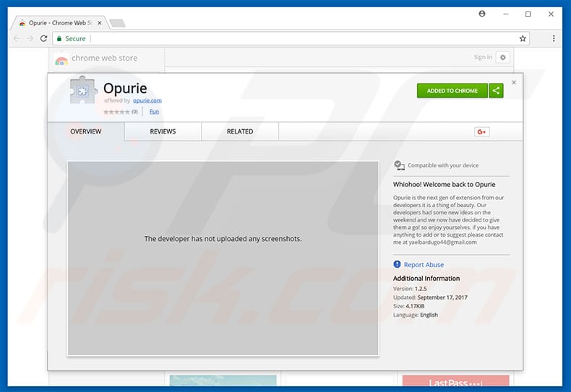
Task: Click the empty screenshots placeholder panel
Action: [x=223, y=258]
